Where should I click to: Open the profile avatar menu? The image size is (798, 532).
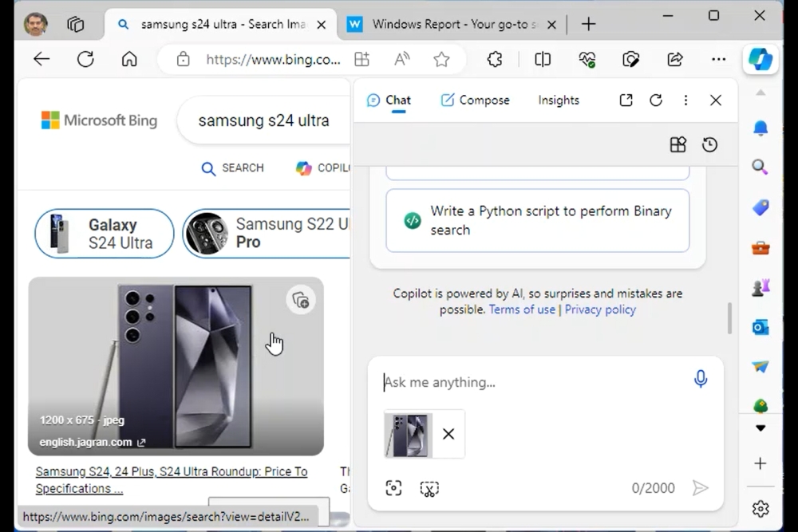tap(35, 24)
